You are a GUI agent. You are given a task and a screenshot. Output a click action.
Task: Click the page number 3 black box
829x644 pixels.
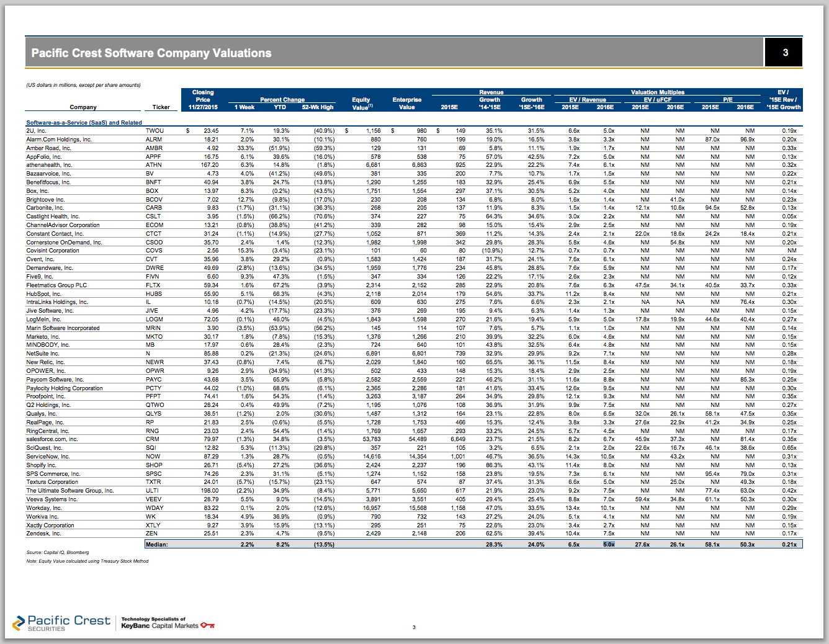(784, 52)
